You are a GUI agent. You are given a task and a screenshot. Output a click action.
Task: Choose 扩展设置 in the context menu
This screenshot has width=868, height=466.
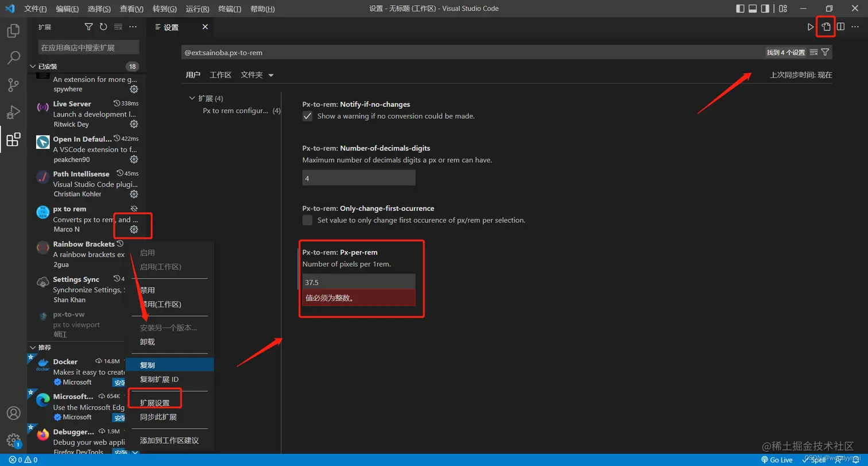(169, 403)
